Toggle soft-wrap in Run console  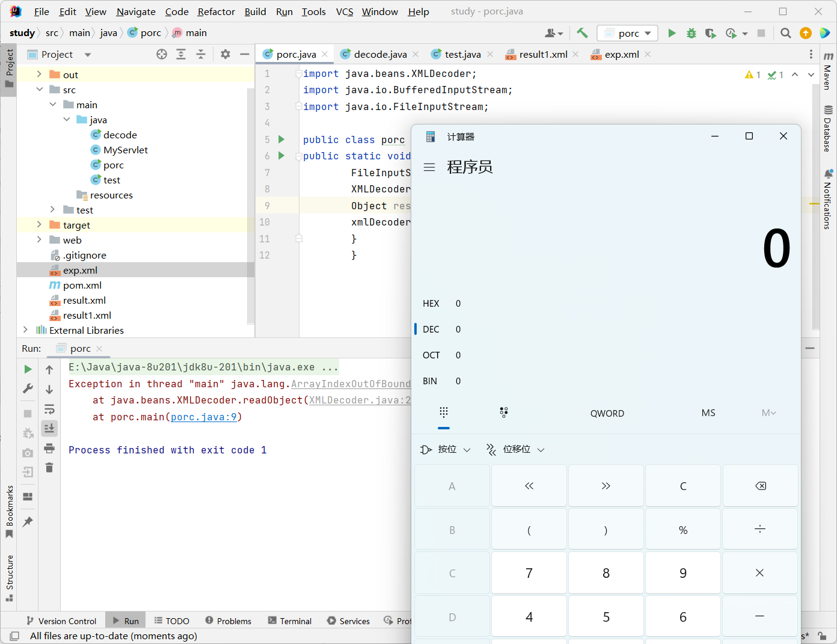(49, 409)
